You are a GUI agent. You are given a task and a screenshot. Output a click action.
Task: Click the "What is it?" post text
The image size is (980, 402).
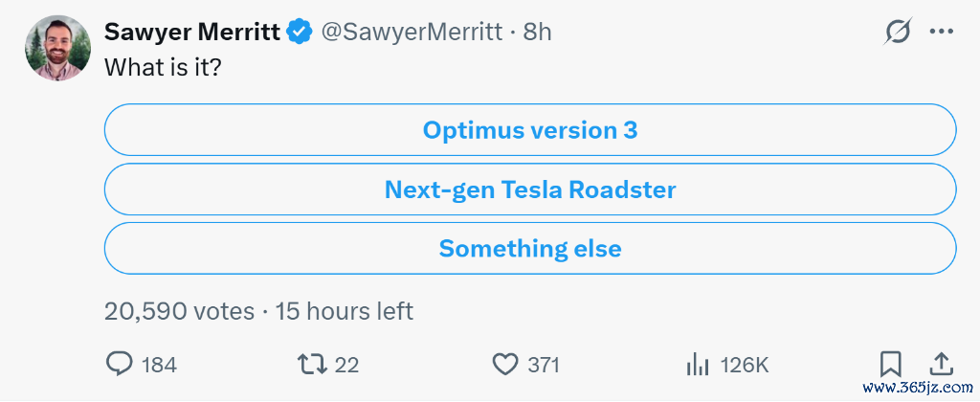[x=163, y=66]
